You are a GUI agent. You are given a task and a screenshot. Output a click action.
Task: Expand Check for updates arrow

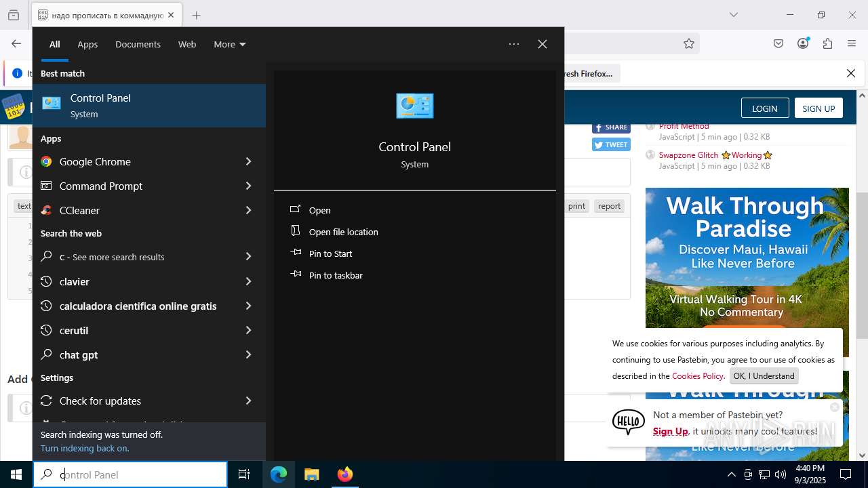[248, 401]
